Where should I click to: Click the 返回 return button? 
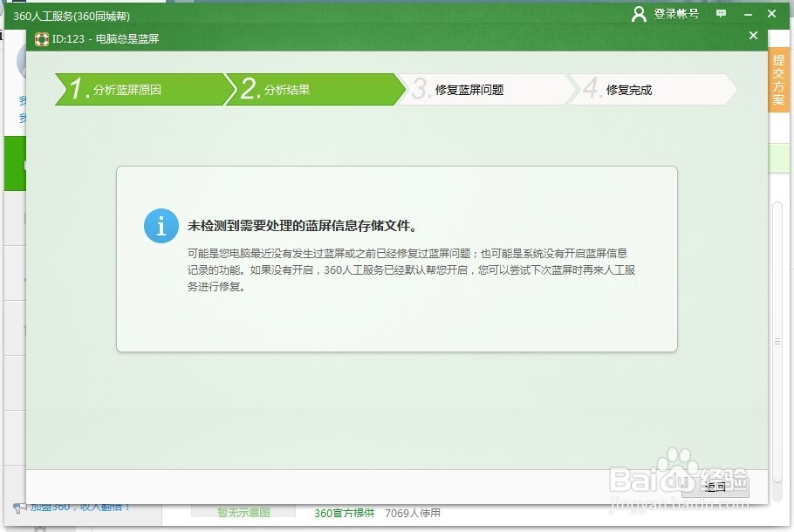coord(715,488)
